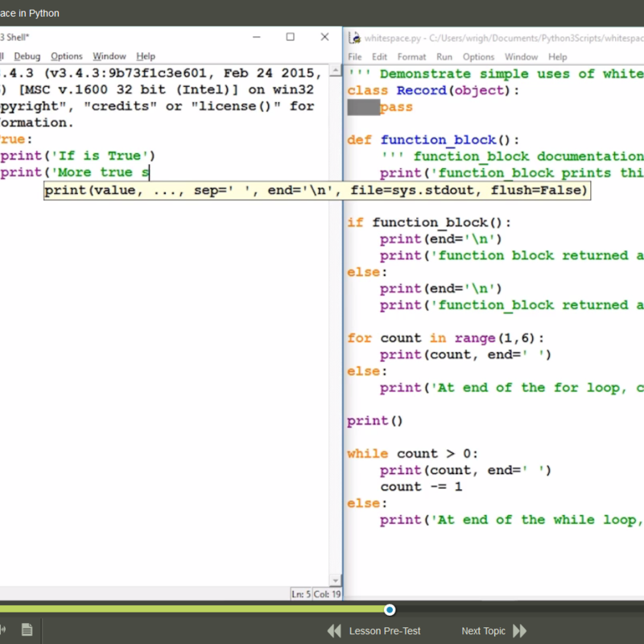Open the Help menu in whitespace.py editor

tap(557, 56)
